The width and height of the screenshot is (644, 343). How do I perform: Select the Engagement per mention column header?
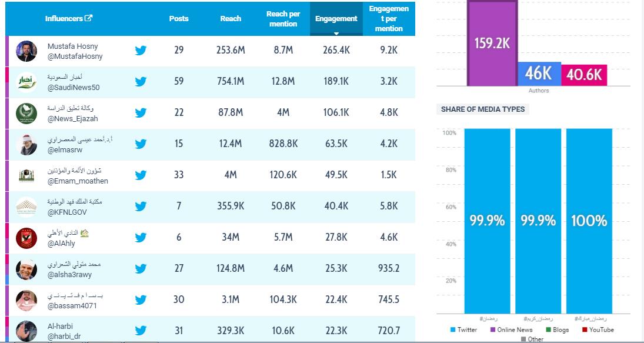click(x=389, y=19)
